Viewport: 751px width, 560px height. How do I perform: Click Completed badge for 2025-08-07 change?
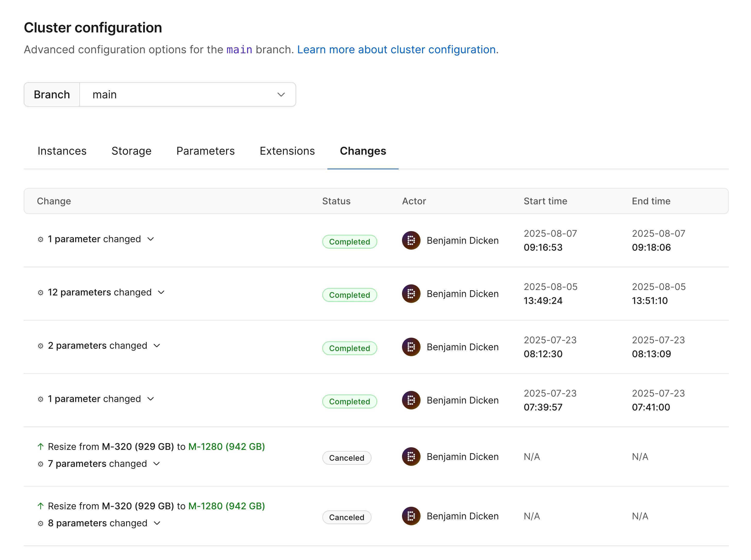point(350,242)
